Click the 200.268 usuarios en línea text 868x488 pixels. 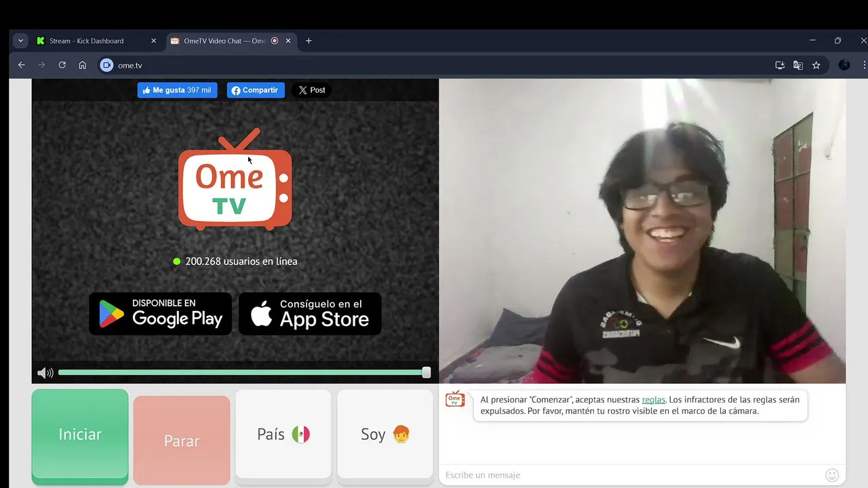[241, 261]
